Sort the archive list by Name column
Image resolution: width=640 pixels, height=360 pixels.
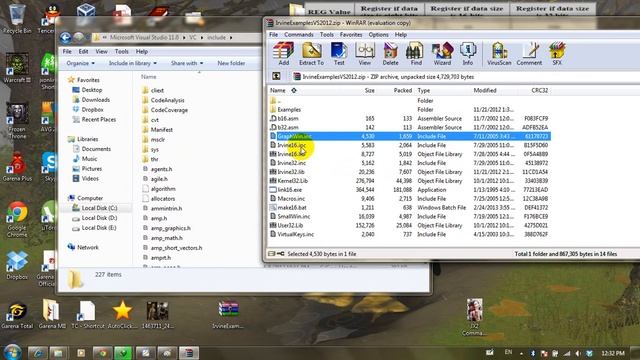(x=278, y=90)
